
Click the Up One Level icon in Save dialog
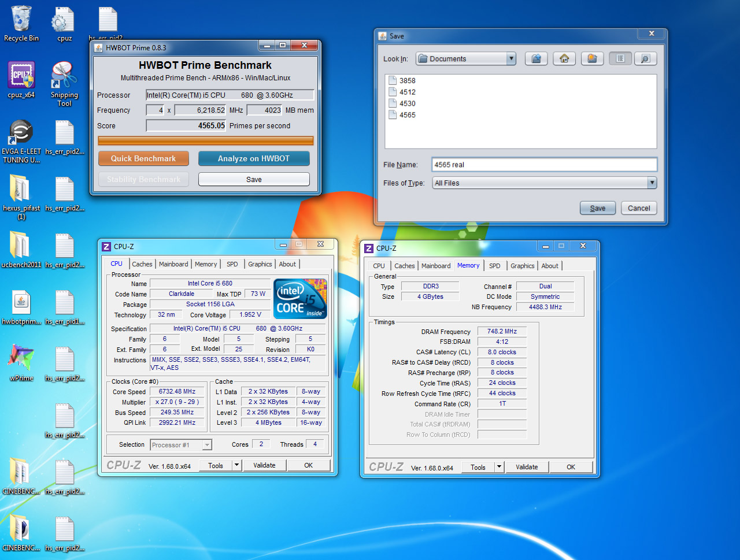(x=536, y=58)
